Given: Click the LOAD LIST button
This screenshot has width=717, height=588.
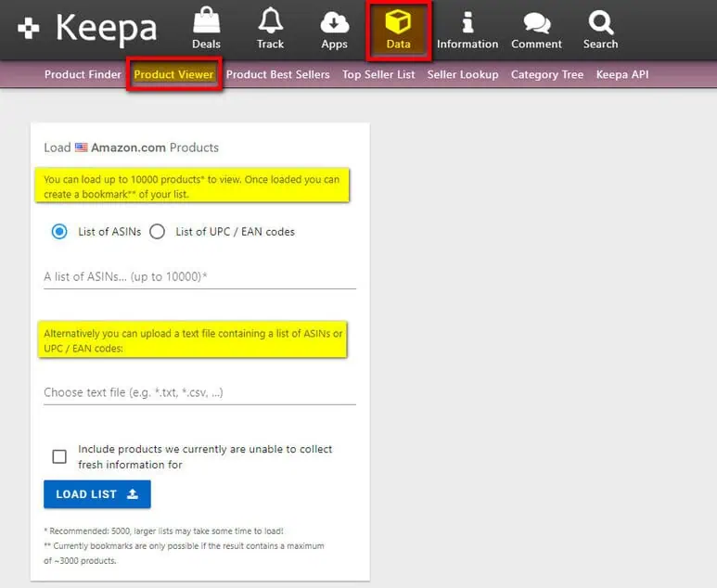Looking at the screenshot, I should 97,493.
